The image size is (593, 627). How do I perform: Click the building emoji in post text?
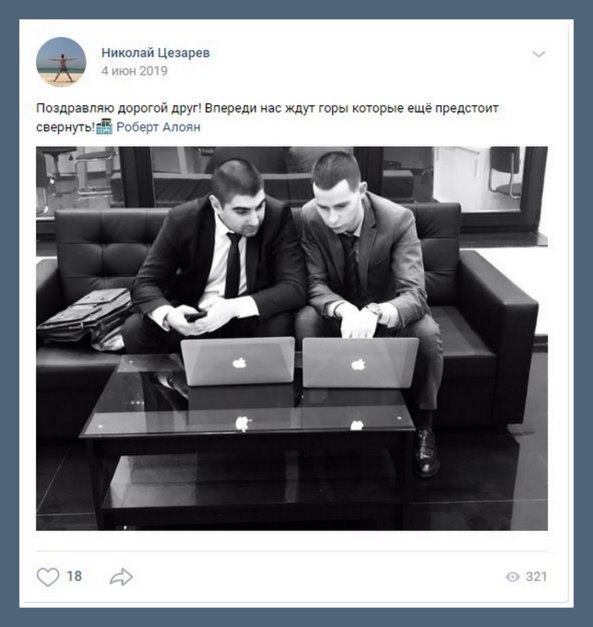[104, 126]
